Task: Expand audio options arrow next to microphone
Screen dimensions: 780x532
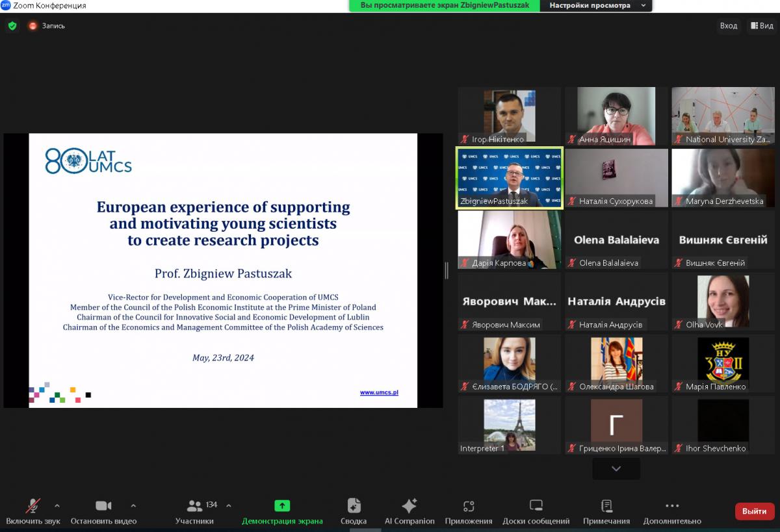Action: [57, 505]
